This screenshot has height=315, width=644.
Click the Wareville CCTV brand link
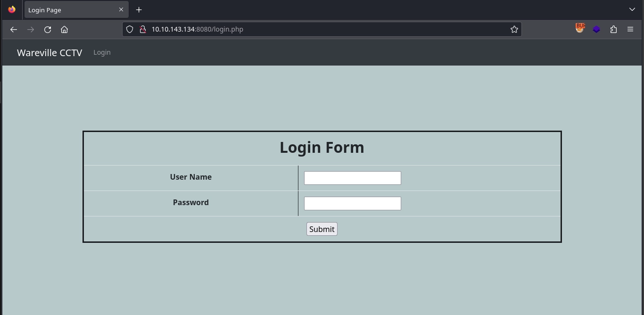click(x=50, y=53)
